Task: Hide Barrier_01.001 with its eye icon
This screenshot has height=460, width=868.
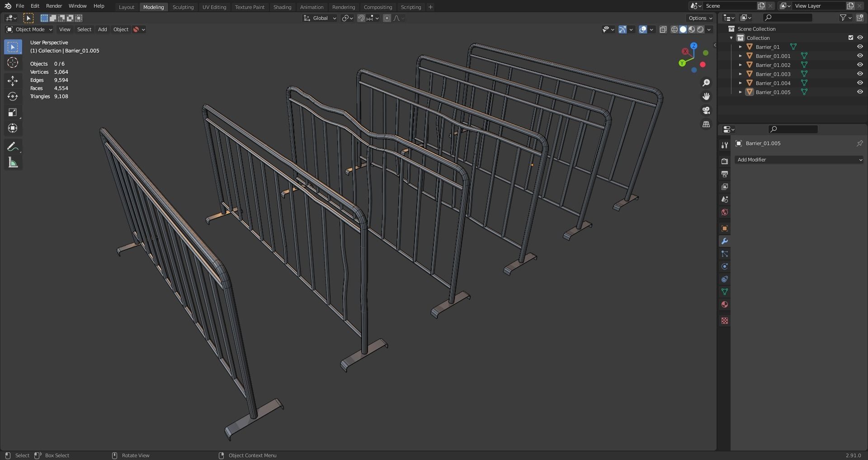Action: click(x=860, y=56)
